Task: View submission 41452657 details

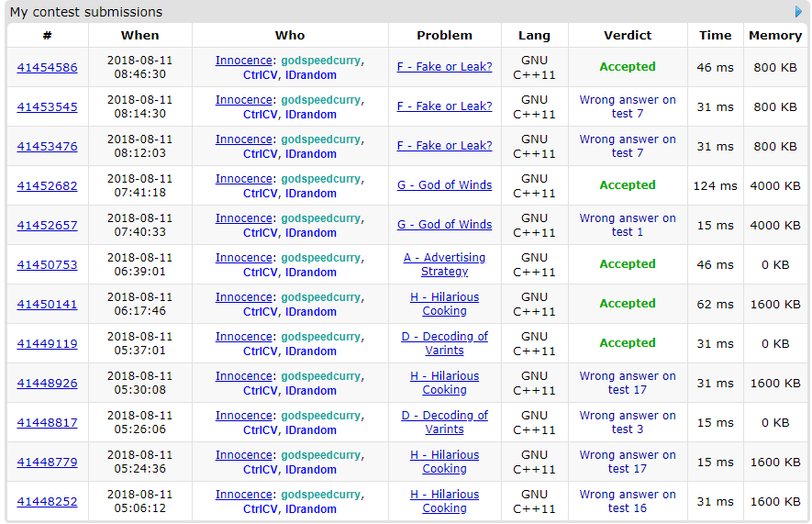Action: click(x=47, y=226)
